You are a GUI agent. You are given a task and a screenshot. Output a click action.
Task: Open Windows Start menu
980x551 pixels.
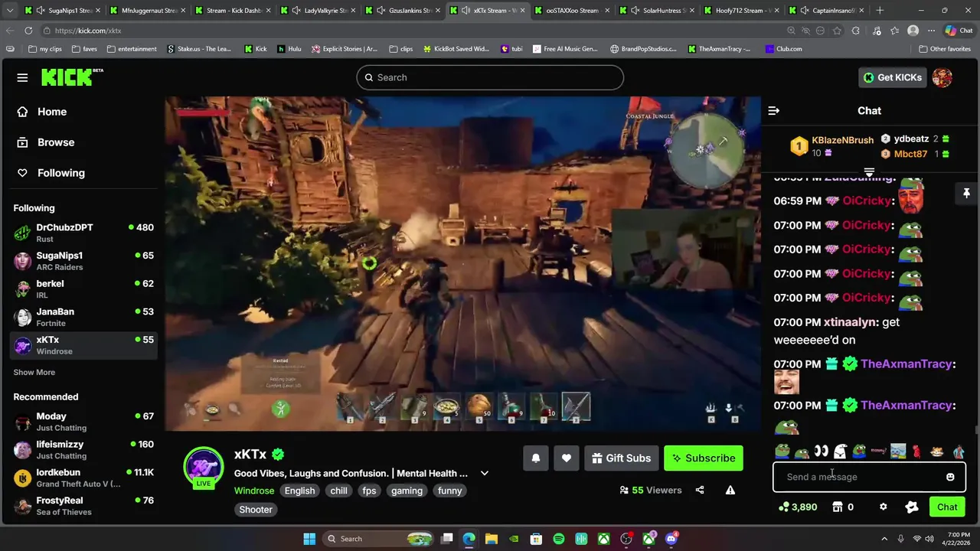tap(309, 539)
